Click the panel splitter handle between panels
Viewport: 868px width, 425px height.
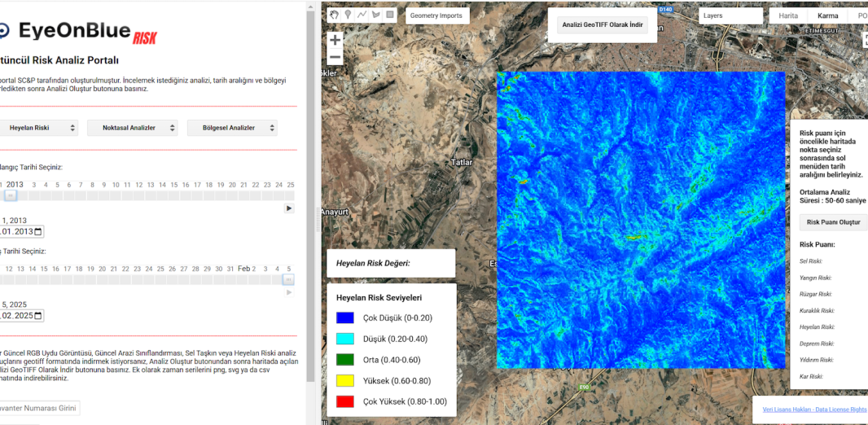318,220
